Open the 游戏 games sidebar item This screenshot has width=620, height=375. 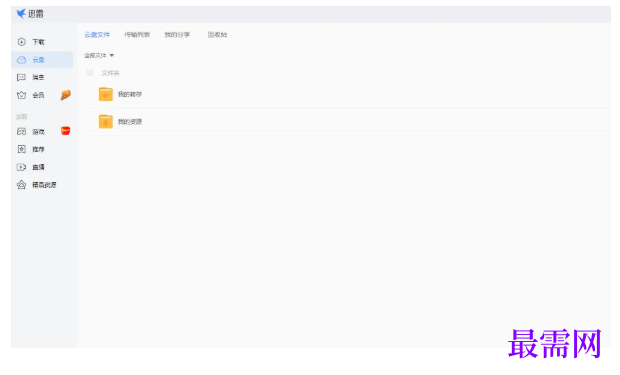pyautogui.click(x=32, y=132)
